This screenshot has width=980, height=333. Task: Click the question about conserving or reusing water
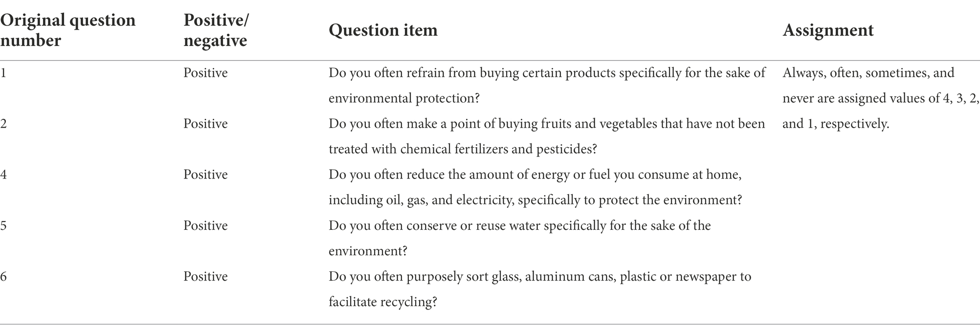click(520, 238)
